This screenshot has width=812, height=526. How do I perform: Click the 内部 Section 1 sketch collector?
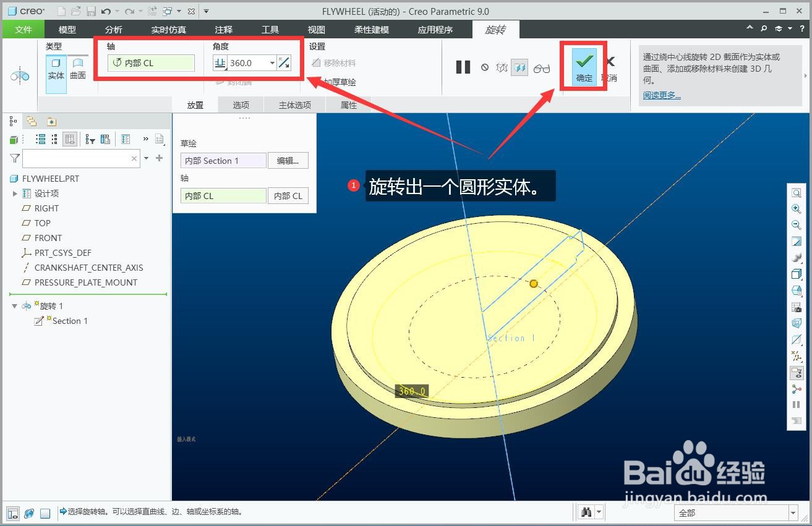click(223, 161)
